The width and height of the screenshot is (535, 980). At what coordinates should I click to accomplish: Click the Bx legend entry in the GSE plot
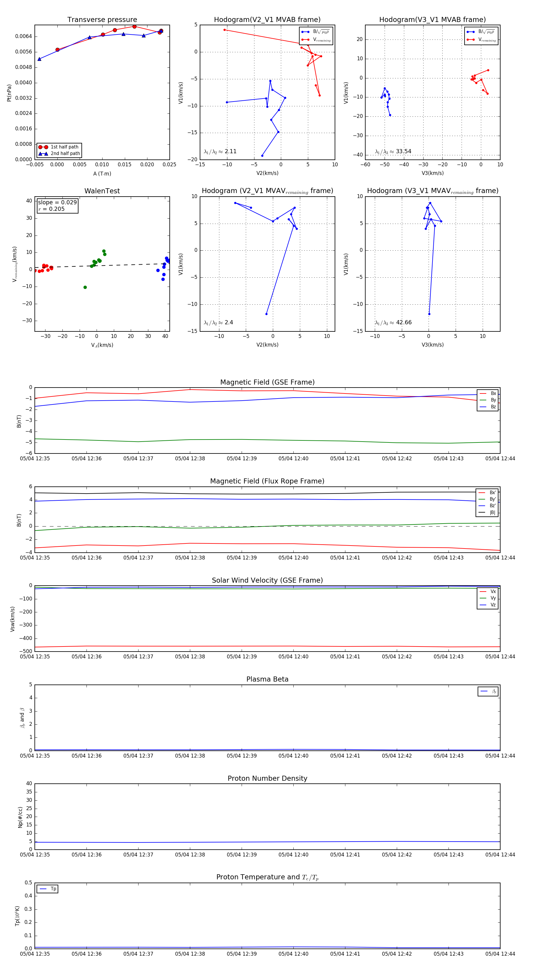point(488,393)
